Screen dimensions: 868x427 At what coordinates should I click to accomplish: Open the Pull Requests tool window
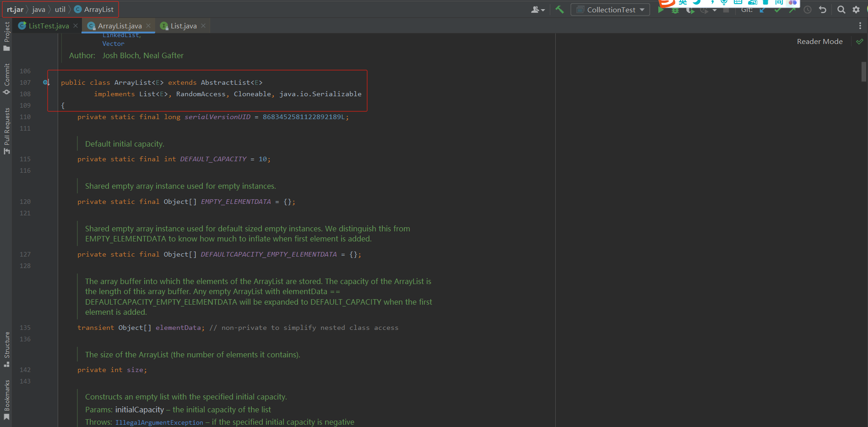coord(6,131)
